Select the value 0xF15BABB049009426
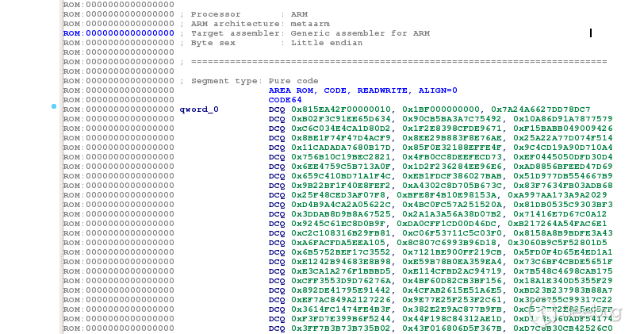644x334 pixels. tap(562, 129)
